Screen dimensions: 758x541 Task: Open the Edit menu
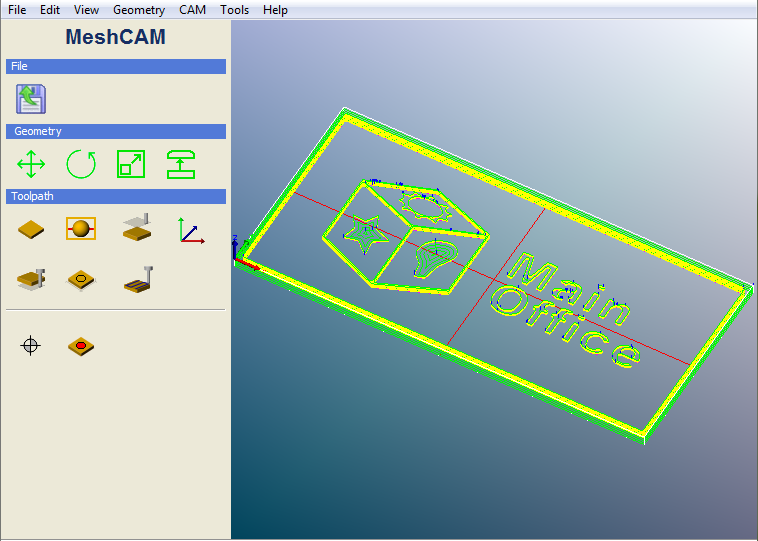[x=50, y=10]
